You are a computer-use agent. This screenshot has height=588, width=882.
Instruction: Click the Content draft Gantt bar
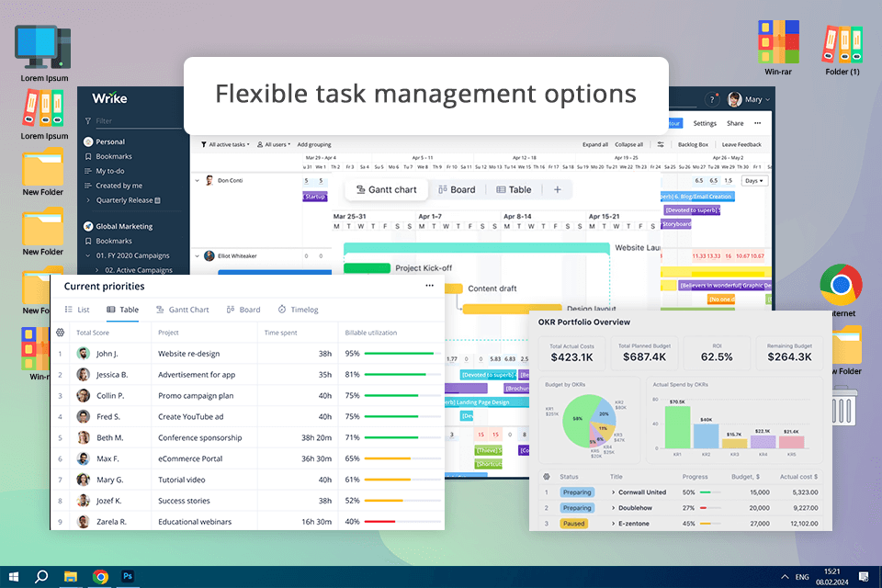point(453,288)
